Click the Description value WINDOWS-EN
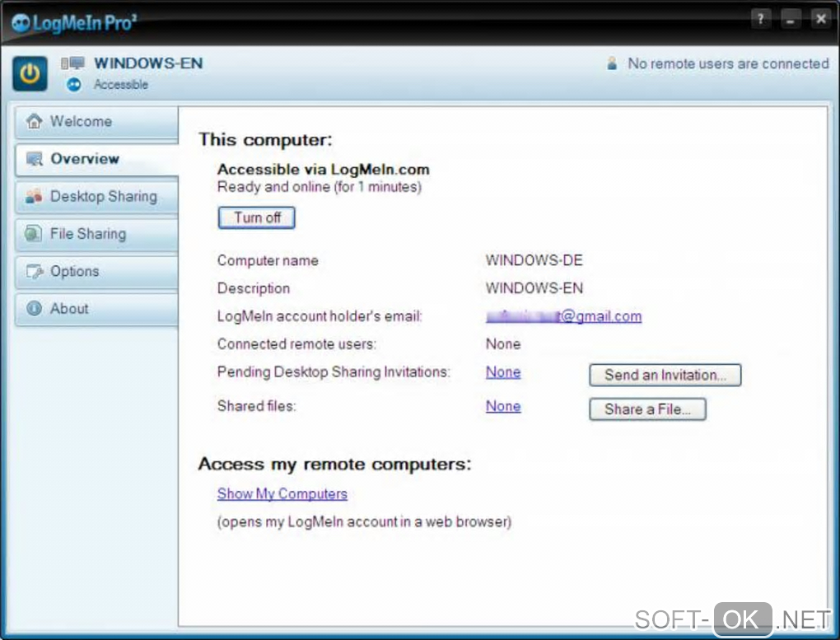This screenshot has width=840, height=640. click(534, 288)
